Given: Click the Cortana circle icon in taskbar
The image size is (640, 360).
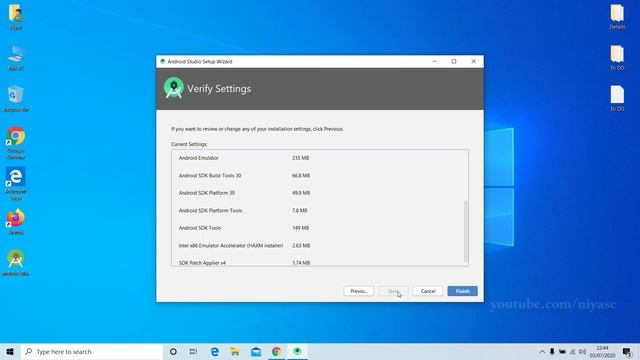Looking at the screenshot, I should click(173, 351).
